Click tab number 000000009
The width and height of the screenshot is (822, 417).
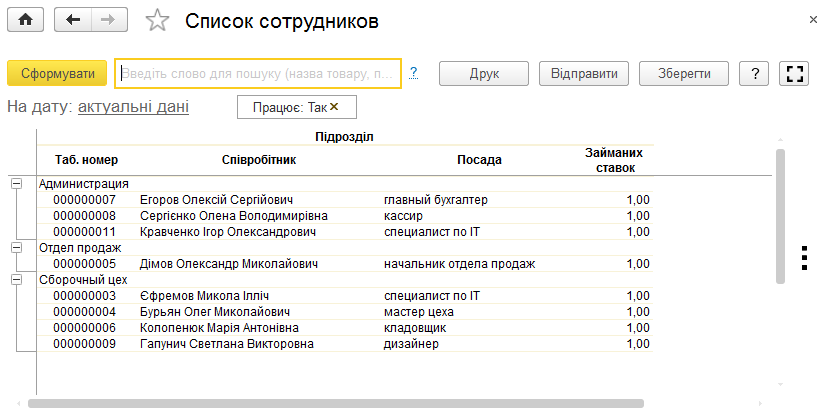click(84, 344)
